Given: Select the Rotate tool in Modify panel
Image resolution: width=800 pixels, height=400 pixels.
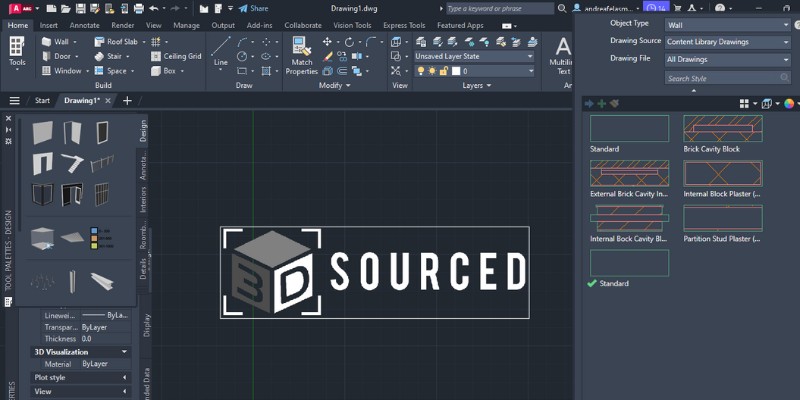Looking at the screenshot, I should (x=349, y=42).
